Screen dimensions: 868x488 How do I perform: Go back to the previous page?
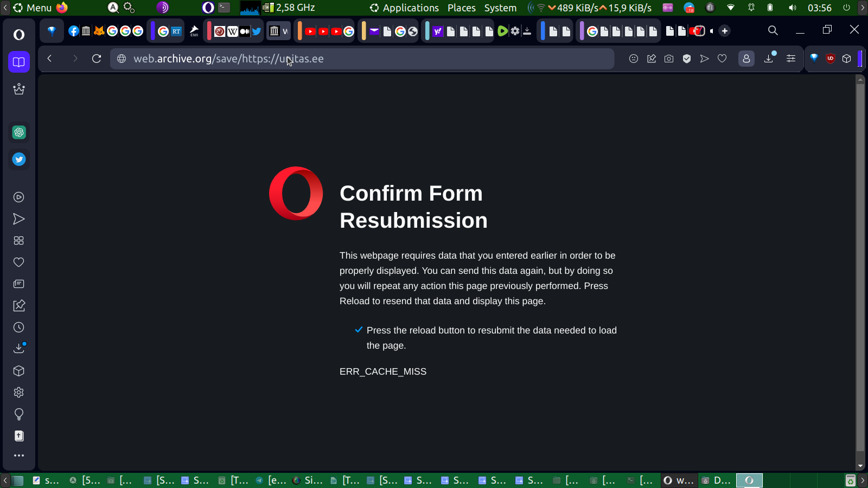[x=49, y=59]
